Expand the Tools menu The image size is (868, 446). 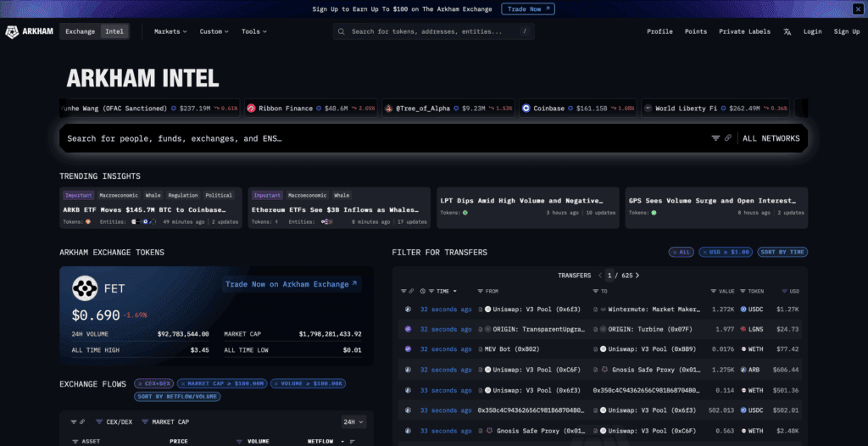tap(254, 31)
